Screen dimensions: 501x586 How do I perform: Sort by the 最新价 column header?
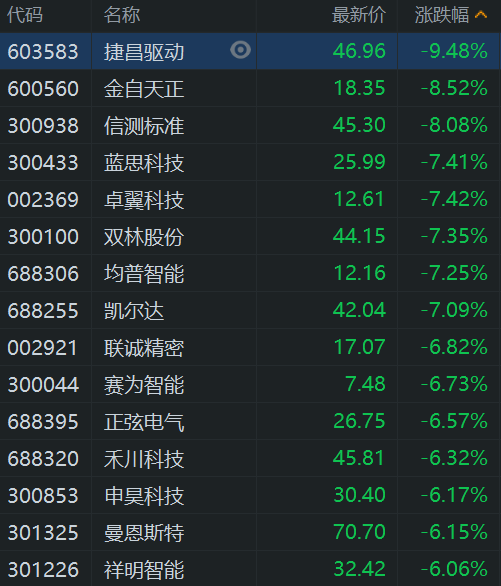[359, 15]
